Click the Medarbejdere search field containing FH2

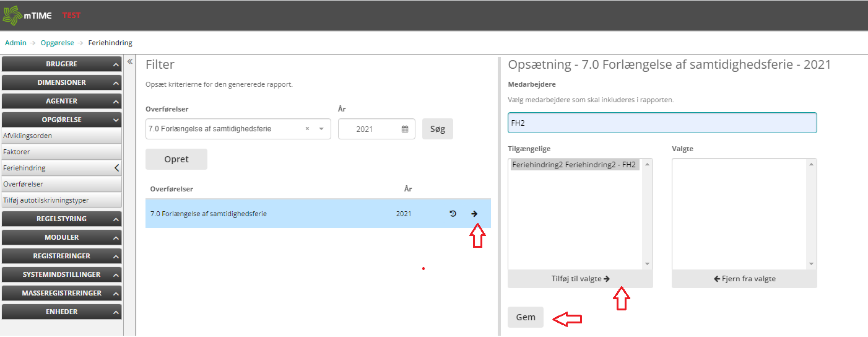pos(662,123)
